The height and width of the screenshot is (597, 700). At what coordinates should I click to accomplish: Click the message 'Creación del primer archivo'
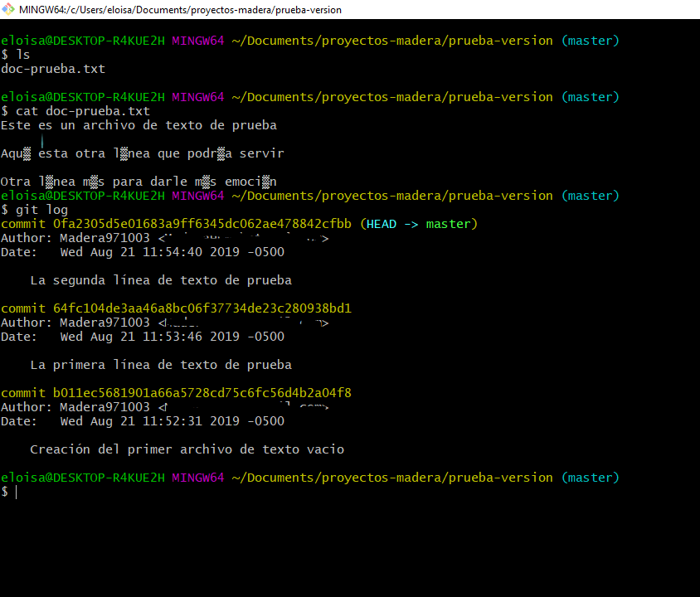[x=187, y=449]
